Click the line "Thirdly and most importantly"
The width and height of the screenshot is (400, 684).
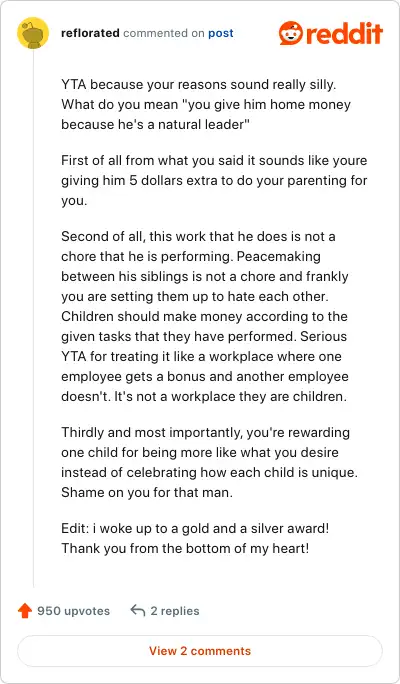[x=205, y=433]
